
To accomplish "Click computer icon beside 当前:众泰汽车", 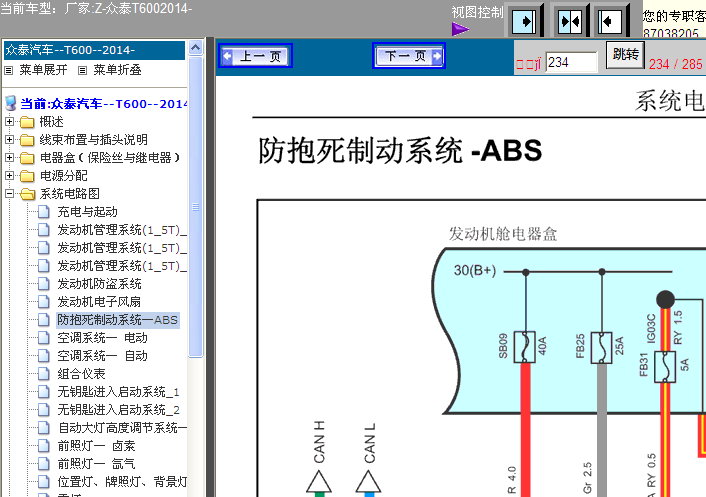I will point(11,104).
